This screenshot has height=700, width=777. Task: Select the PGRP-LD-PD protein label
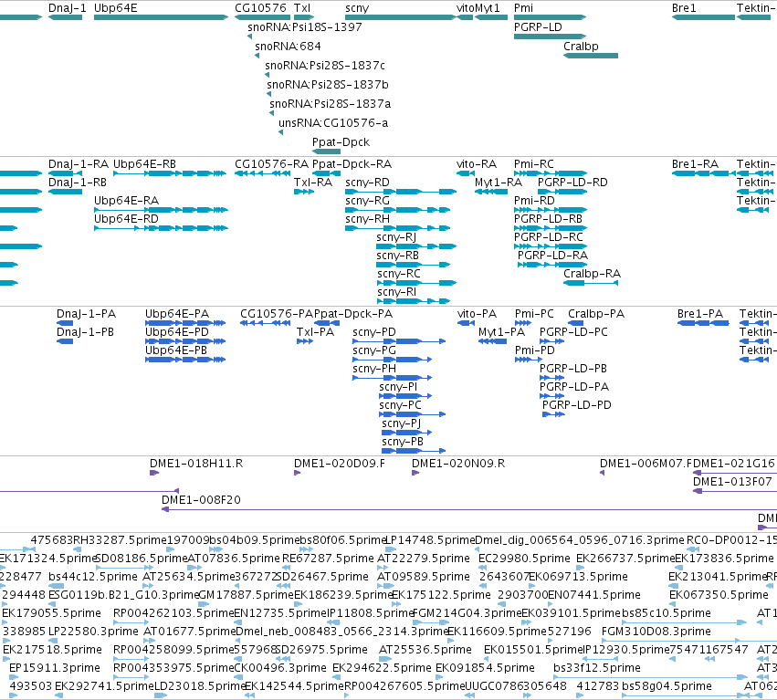pyautogui.click(x=577, y=405)
